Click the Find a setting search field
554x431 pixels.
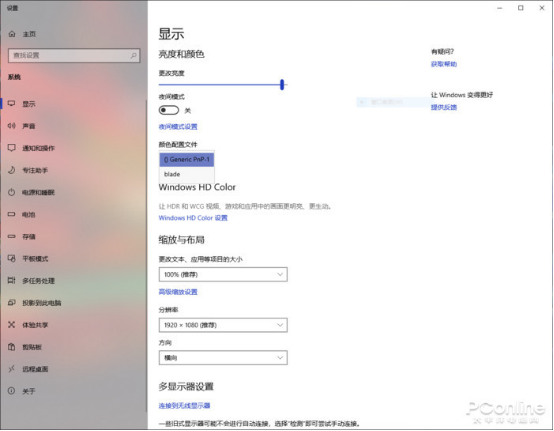(74, 55)
